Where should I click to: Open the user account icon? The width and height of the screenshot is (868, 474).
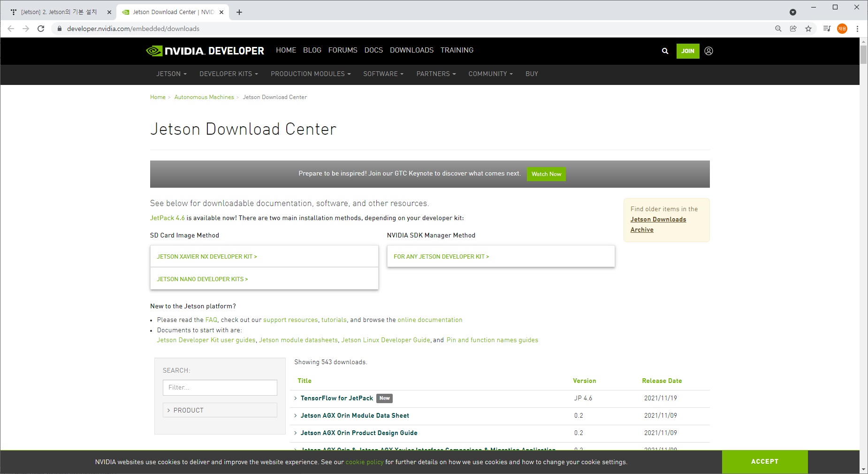(x=708, y=51)
